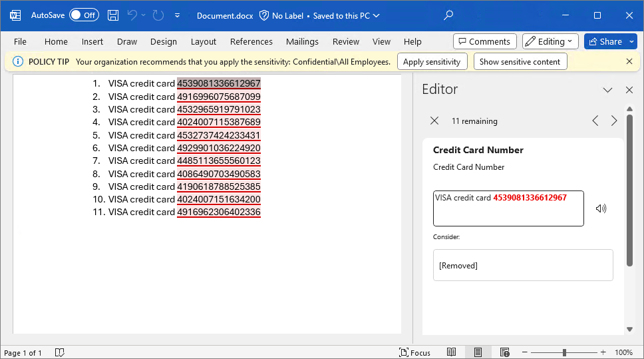644x359 pixels.
Task: Expand the Editing mode dropdown
Action: 550,41
